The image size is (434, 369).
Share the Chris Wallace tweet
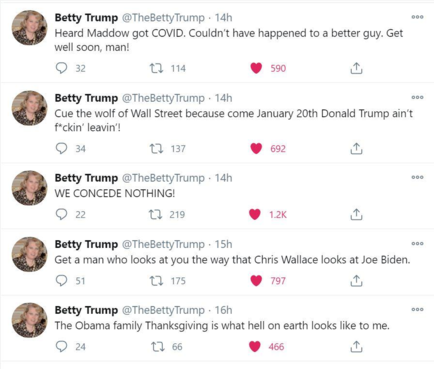[x=356, y=281]
